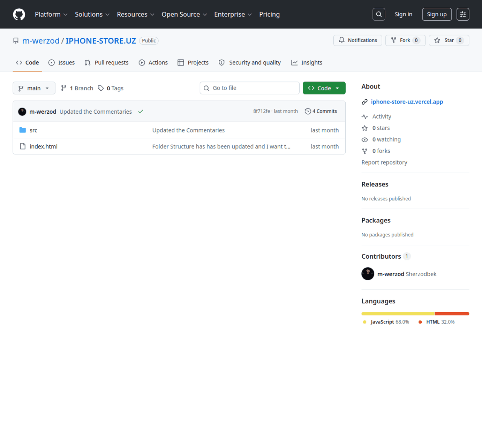Click the GitHub logo icon

pyautogui.click(x=19, y=14)
